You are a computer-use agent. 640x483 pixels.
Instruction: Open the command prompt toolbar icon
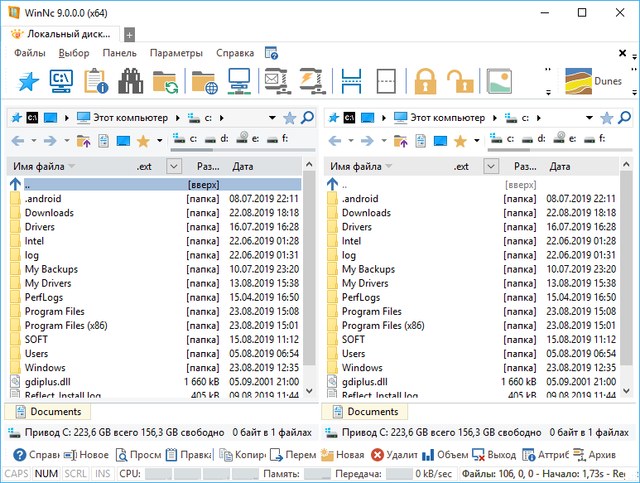[62, 80]
